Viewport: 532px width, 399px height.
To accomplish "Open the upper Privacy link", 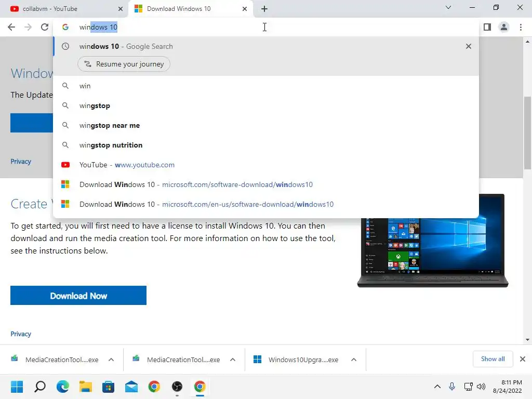I will (x=21, y=162).
